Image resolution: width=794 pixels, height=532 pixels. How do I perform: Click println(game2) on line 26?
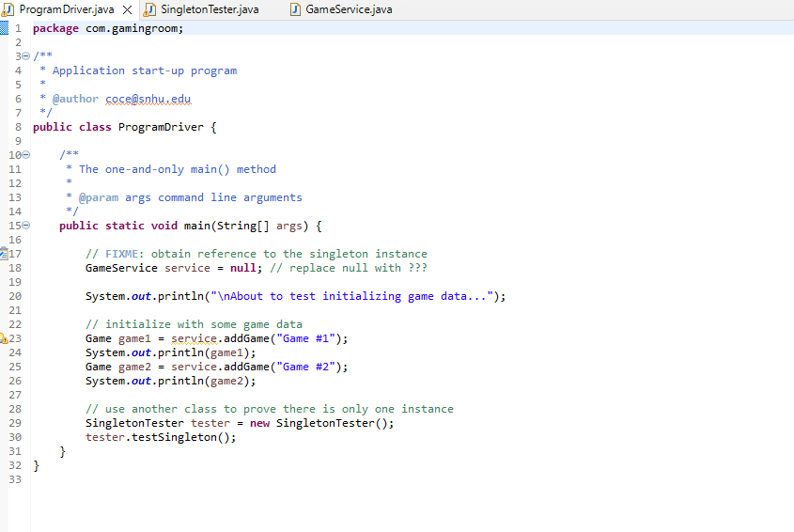[204, 381]
